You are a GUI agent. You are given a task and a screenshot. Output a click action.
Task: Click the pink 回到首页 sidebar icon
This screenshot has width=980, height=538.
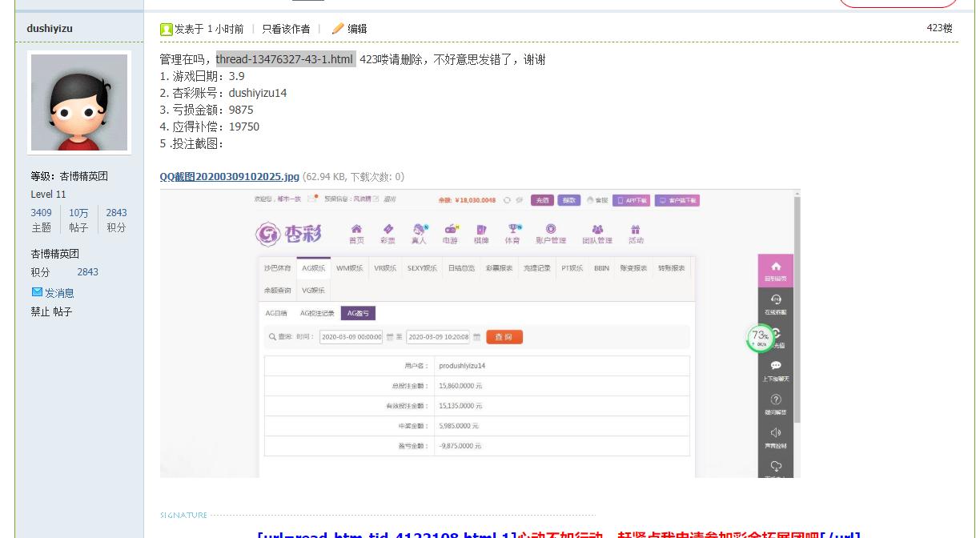click(x=776, y=271)
